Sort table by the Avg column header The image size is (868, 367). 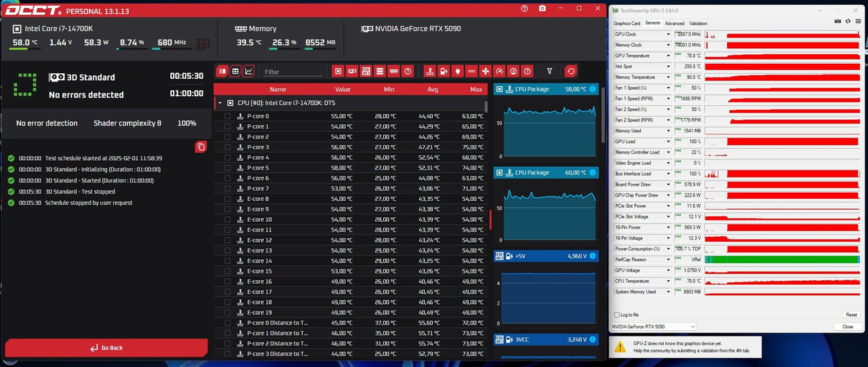coord(433,89)
